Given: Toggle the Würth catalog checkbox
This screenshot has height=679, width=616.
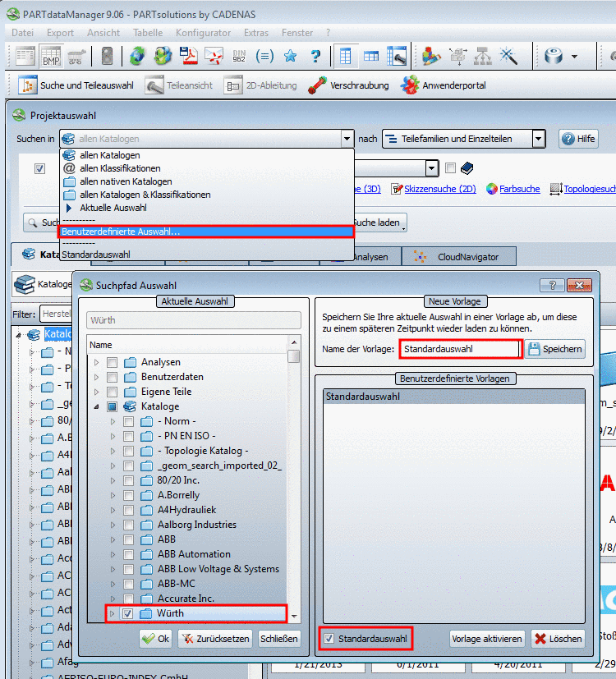Looking at the screenshot, I should point(128,613).
